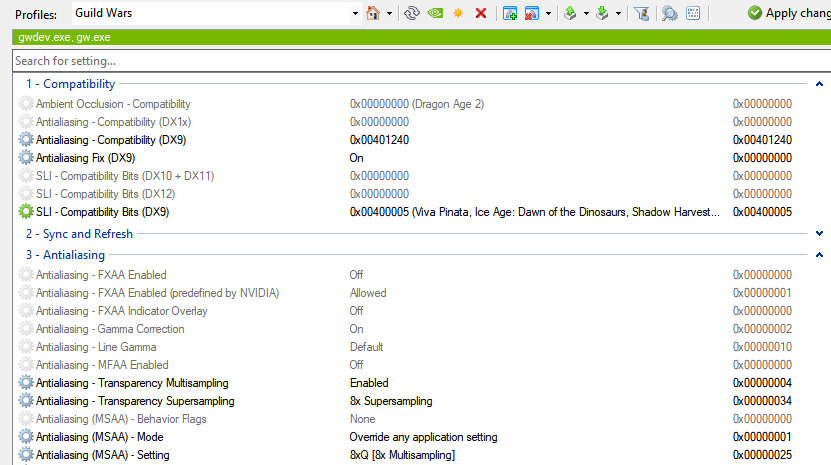Click the 0x00000000 (Dragon Age 2) value
This screenshot has height=465, width=831.
coord(417,104)
